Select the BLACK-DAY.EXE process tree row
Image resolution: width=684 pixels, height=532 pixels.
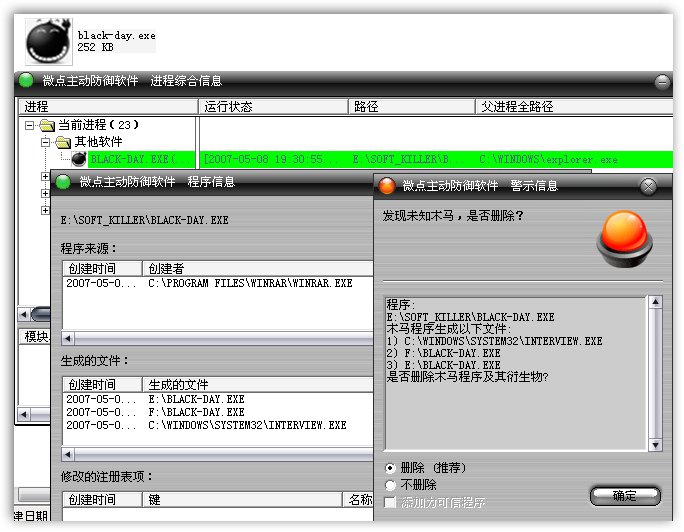pos(141,160)
